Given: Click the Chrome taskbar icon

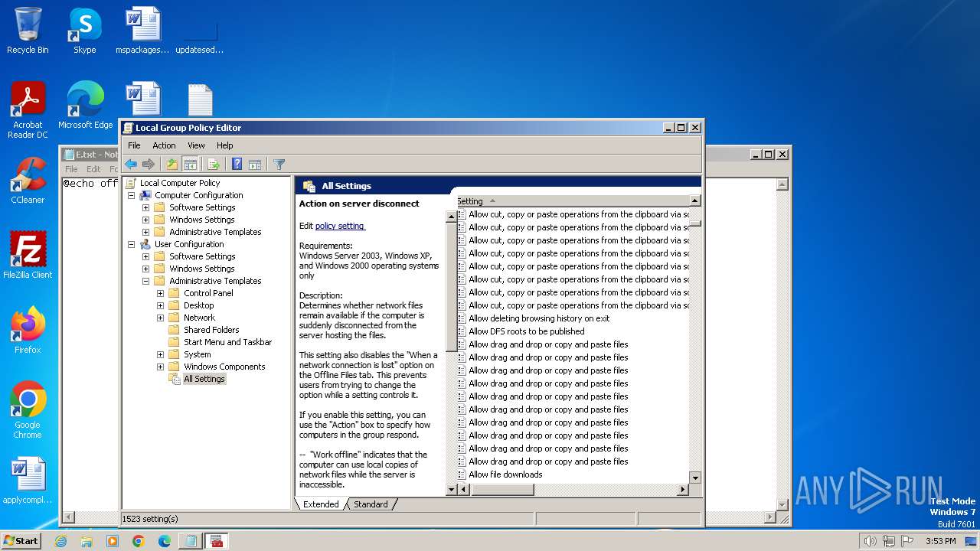Looking at the screenshot, I should pos(139,541).
